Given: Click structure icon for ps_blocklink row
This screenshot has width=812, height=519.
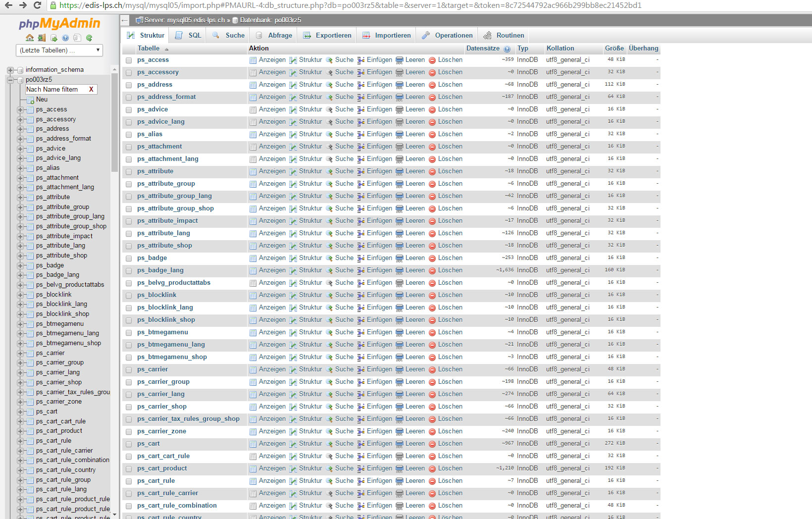Looking at the screenshot, I should tap(293, 295).
